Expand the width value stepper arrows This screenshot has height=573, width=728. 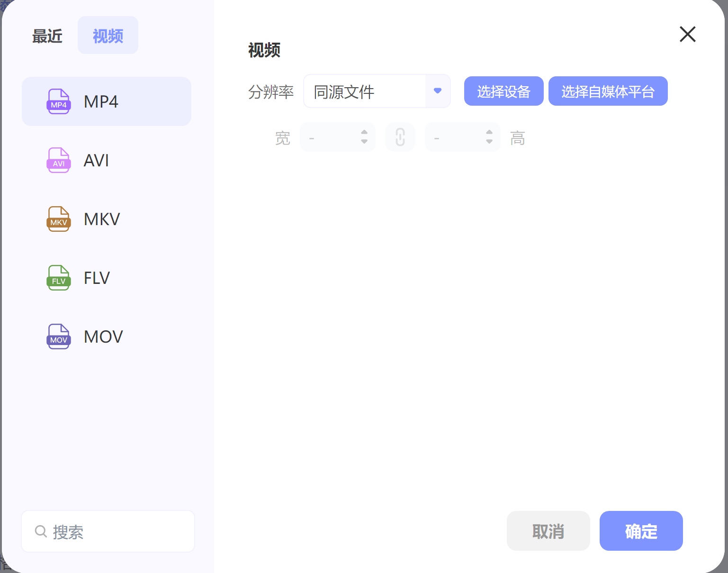pos(364,137)
